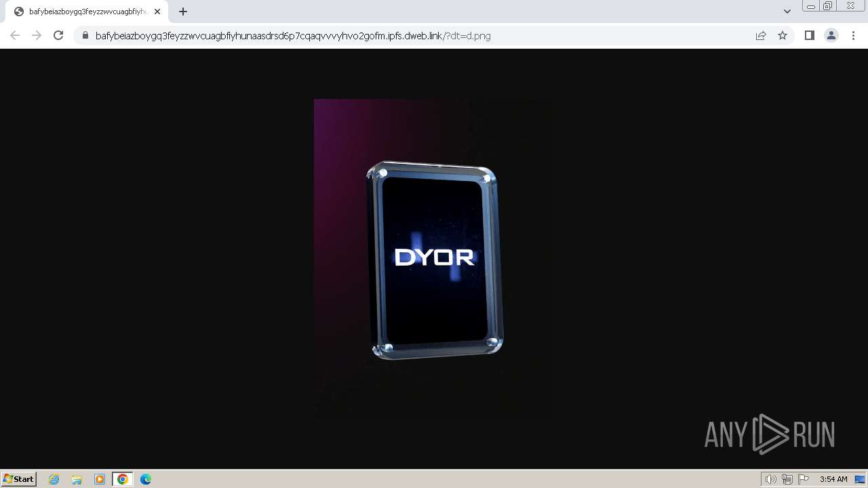The width and height of the screenshot is (868, 488).
Task: Click the DYOR card image
Action: tap(435, 260)
